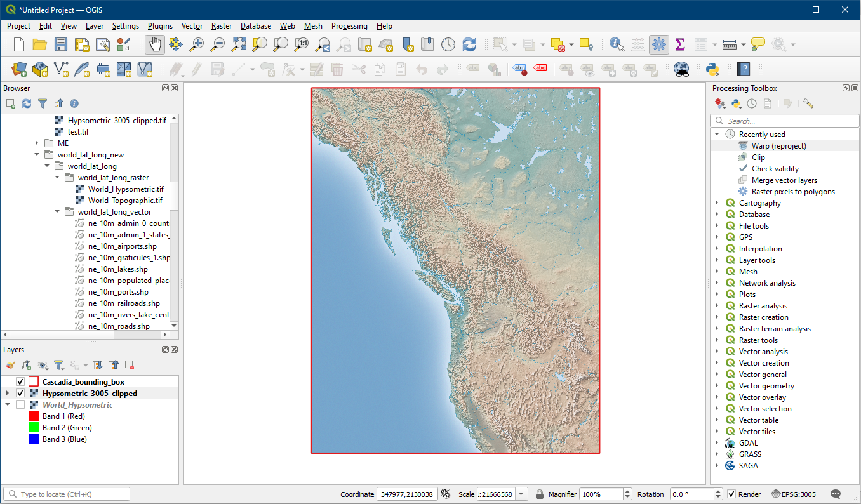Viewport: 861px width, 504px height.
Task: Click the Band 1 (Red) color swatch
Action: [x=34, y=416]
